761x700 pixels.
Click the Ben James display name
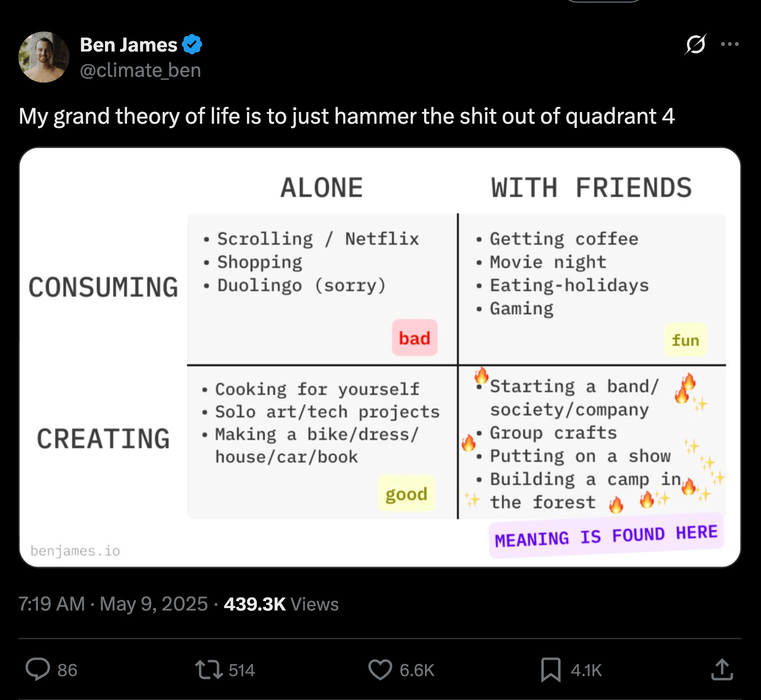point(128,45)
